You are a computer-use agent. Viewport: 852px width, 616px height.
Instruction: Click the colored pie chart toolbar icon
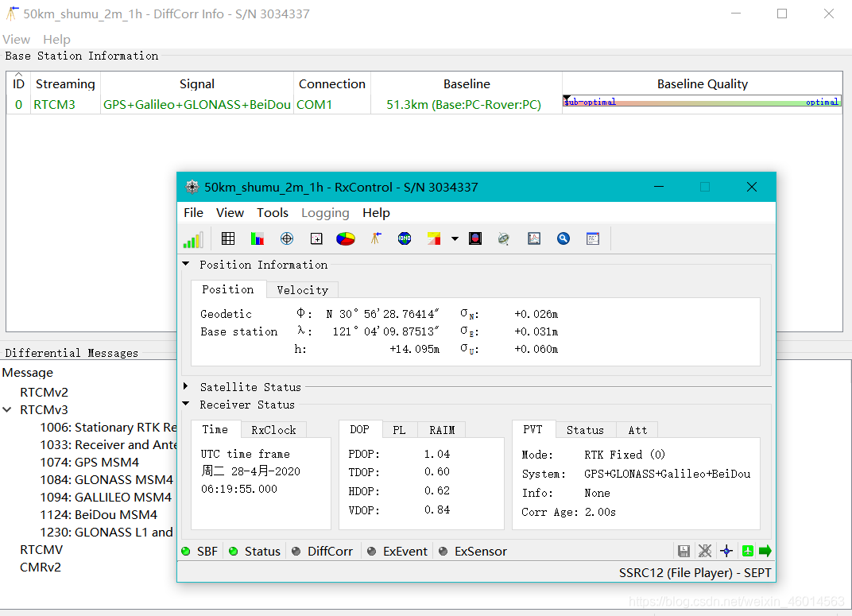pos(346,238)
